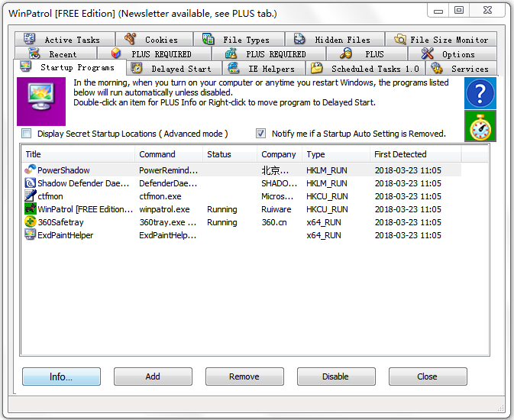Screen dimensions: 514x420
Task: Click the File Size Monitor magnifier icon
Action: (x=400, y=40)
